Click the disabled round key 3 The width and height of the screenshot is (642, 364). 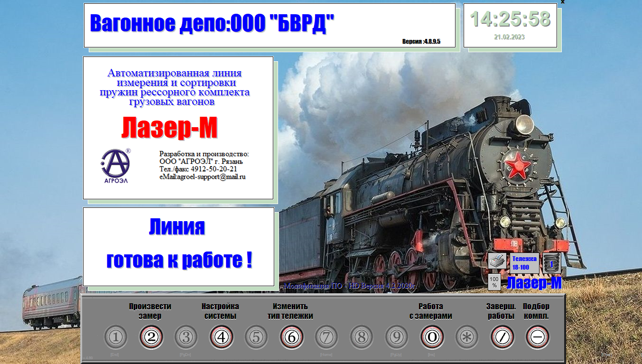point(186,337)
